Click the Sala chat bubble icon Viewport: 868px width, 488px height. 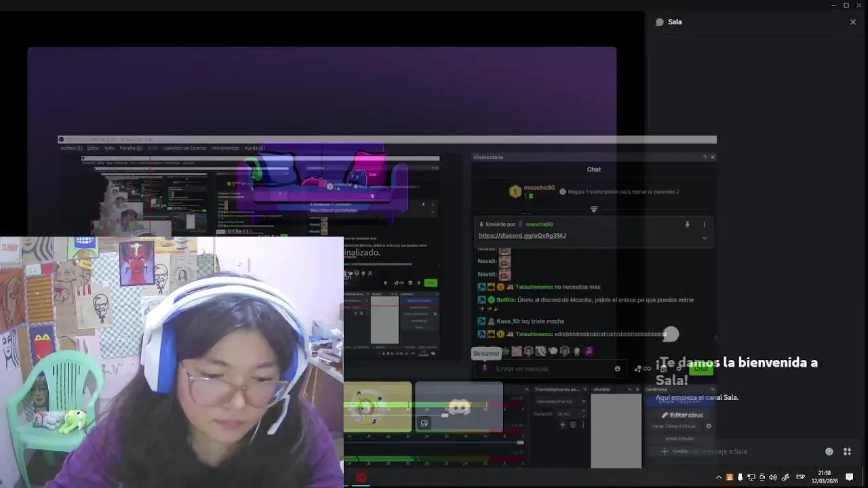click(x=659, y=22)
